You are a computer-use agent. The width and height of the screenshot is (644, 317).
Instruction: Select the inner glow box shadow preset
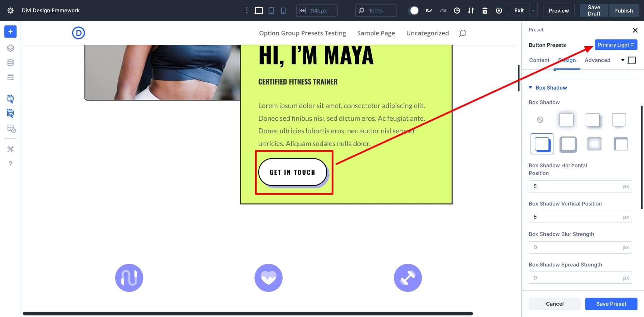point(594,144)
